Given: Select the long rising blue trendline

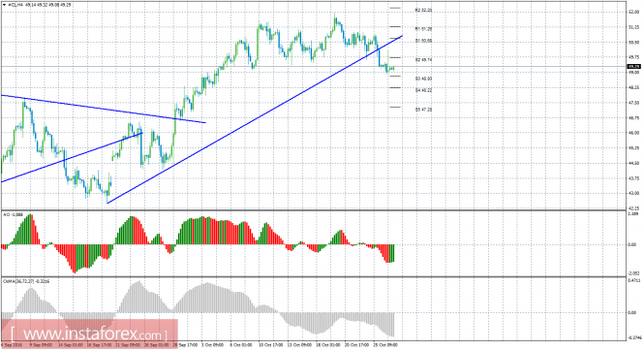Looking at the screenshot, I should tap(255, 119).
